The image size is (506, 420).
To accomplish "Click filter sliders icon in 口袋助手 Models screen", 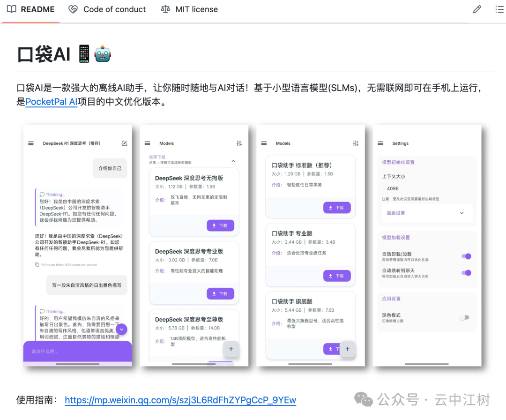I will [356, 143].
